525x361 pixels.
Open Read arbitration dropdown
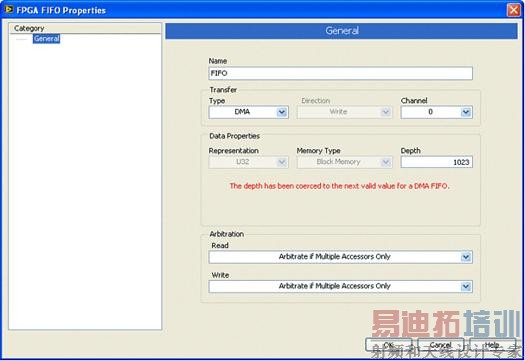click(x=341, y=257)
